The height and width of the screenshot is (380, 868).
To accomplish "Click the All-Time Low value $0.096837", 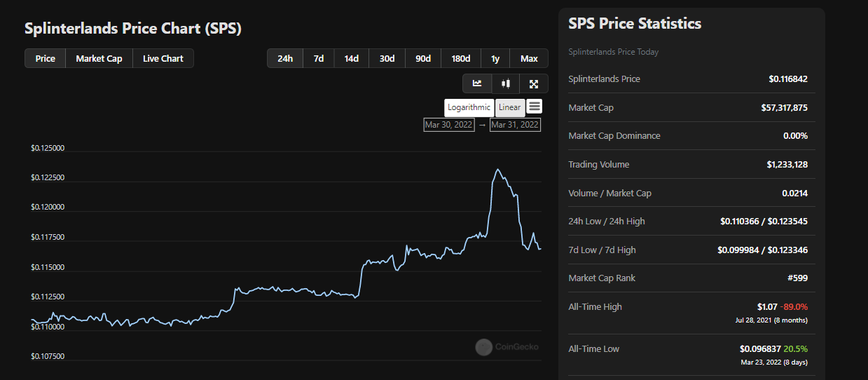I will pyautogui.click(x=759, y=349).
